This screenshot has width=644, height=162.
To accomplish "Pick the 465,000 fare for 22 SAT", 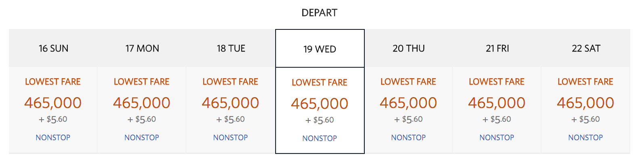I will 585,103.
